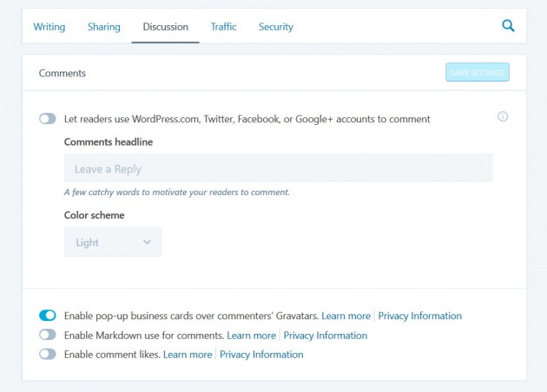
Task: Open Privacy Information for Gravatar business cards
Action: click(x=420, y=316)
